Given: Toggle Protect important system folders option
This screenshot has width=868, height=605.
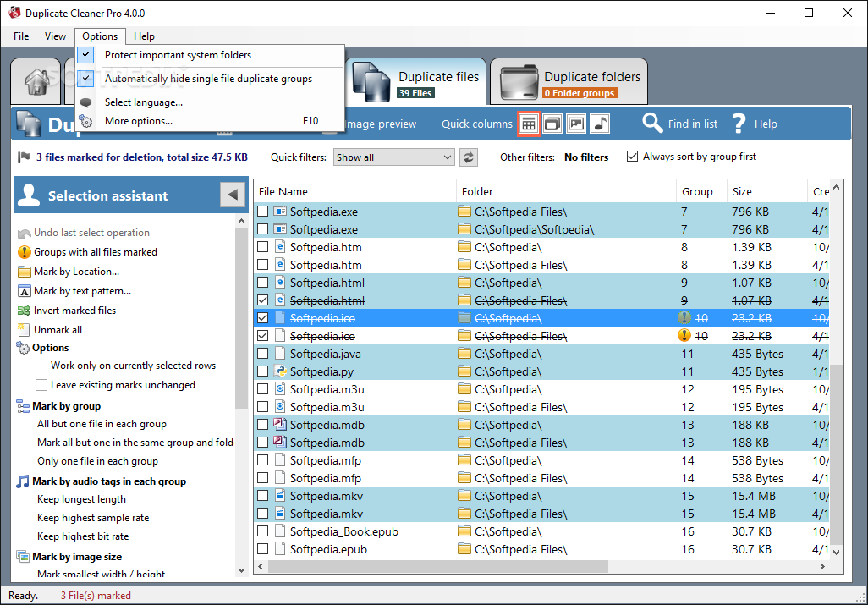Looking at the screenshot, I should coord(211,55).
